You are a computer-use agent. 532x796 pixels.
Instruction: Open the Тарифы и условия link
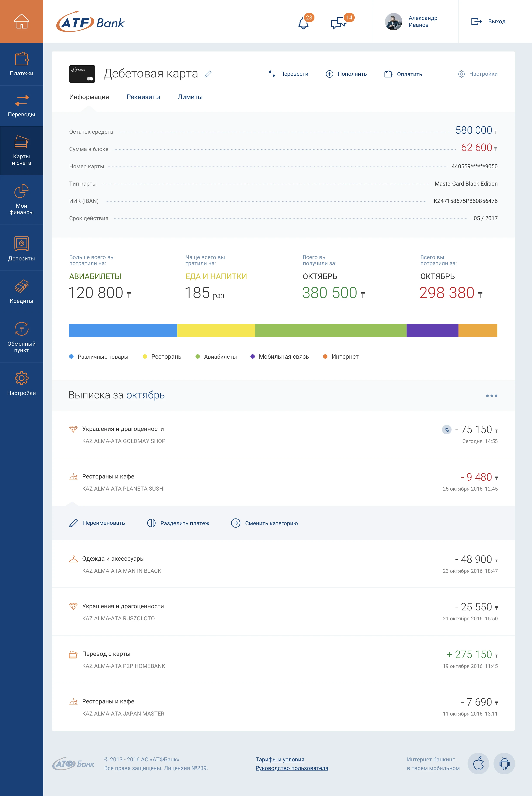click(280, 759)
